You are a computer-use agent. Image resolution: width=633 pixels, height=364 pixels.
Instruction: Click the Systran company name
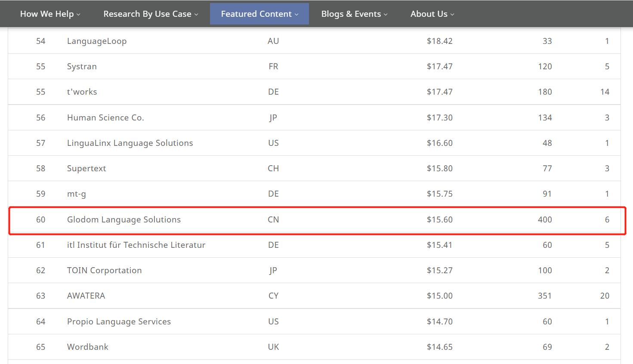tap(82, 66)
